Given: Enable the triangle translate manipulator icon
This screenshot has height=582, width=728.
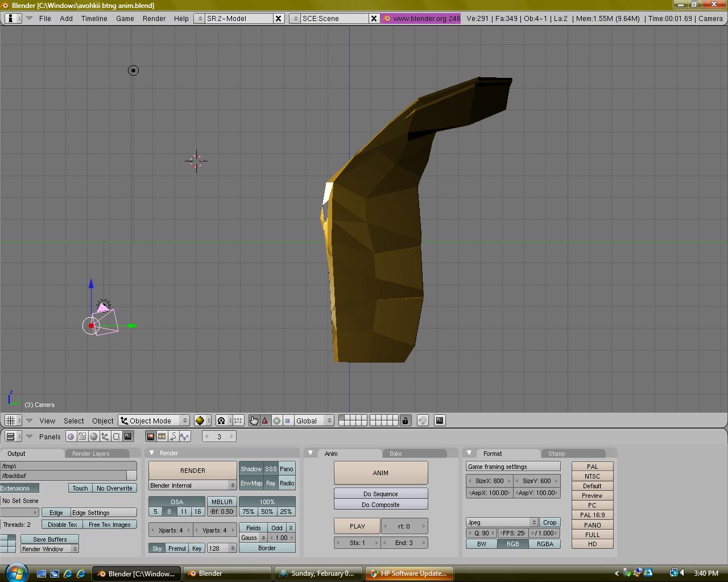Looking at the screenshot, I should click(x=265, y=421).
